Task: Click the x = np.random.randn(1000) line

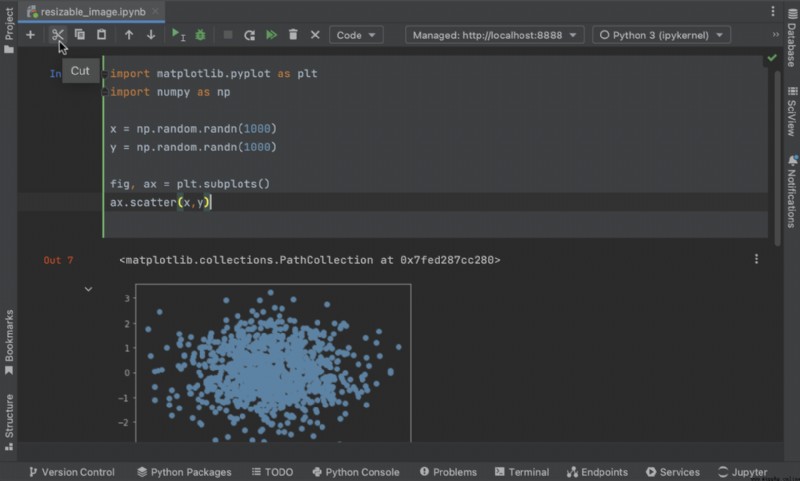Action: (x=193, y=129)
